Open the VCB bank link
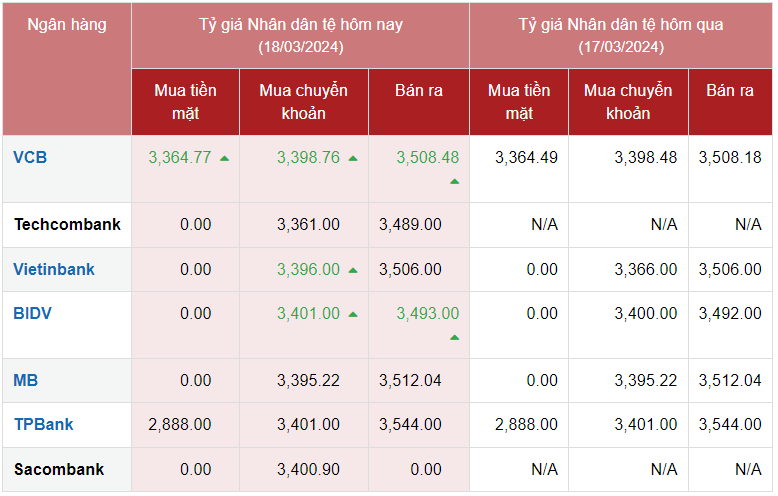The width and height of the screenshot is (778, 496). 30,157
